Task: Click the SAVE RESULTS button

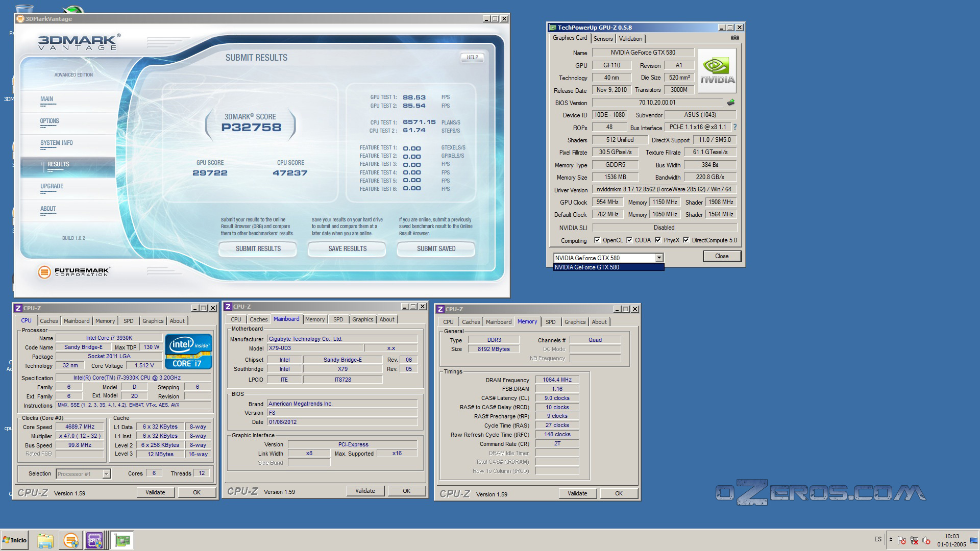Action: (x=348, y=248)
